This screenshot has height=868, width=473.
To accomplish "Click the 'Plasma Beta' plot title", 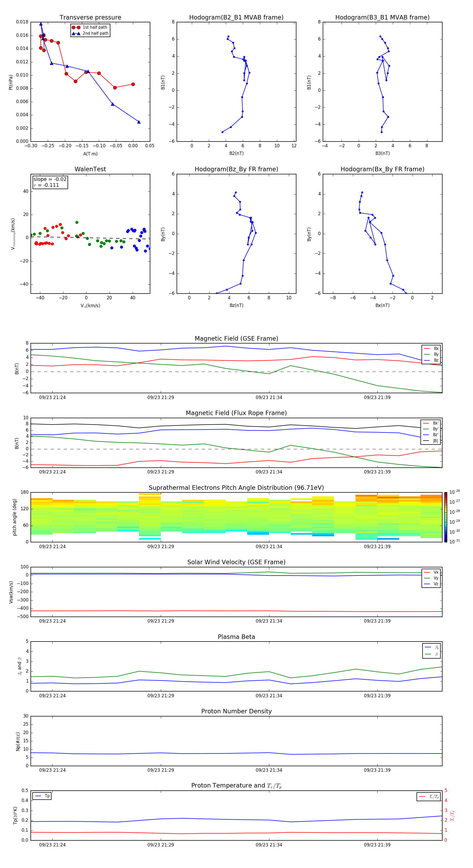I will pos(236,637).
